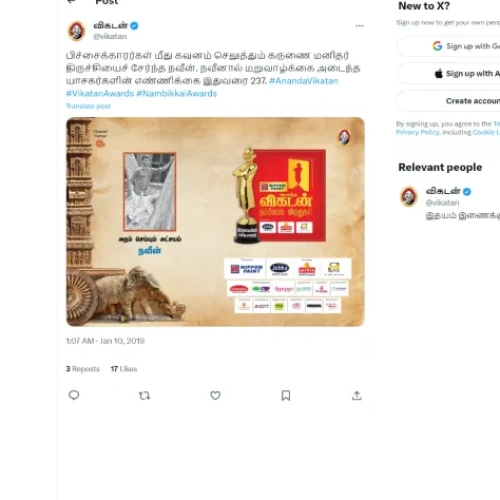
Task: Open the Privacy Policy link
Action: click(x=417, y=132)
